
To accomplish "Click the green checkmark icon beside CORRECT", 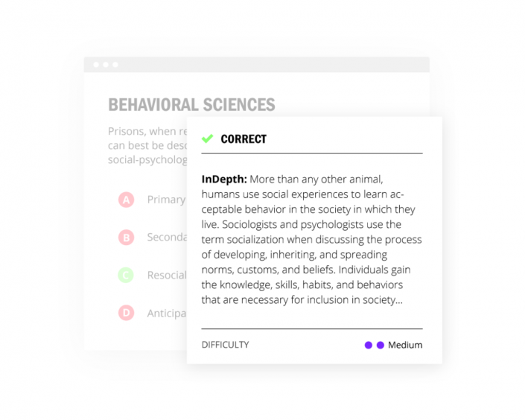I will (x=208, y=139).
